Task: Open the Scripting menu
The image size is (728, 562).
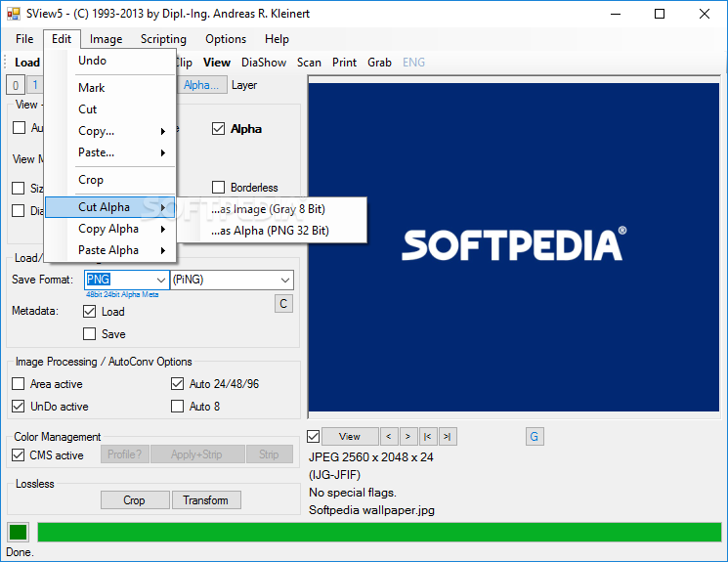Action: [163, 39]
